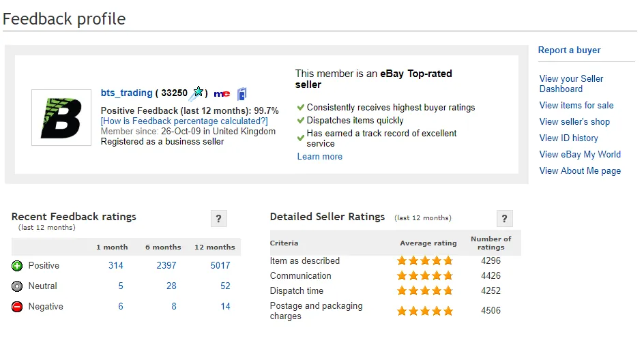The width and height of the screenshot is (644, 347).
Task: Open 52 neutral ratings for 12 months
Action: pyautogui.click(x=226, y=286)
